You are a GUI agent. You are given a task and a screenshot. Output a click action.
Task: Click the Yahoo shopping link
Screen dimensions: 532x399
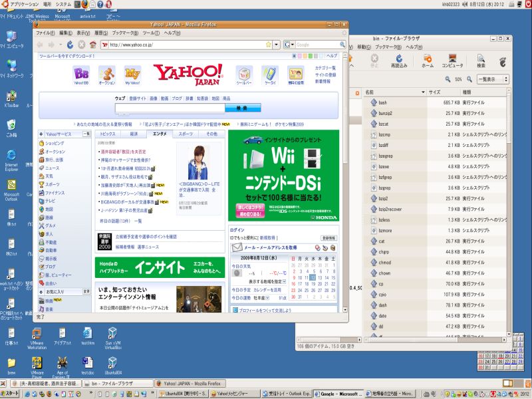coord(55,143)
